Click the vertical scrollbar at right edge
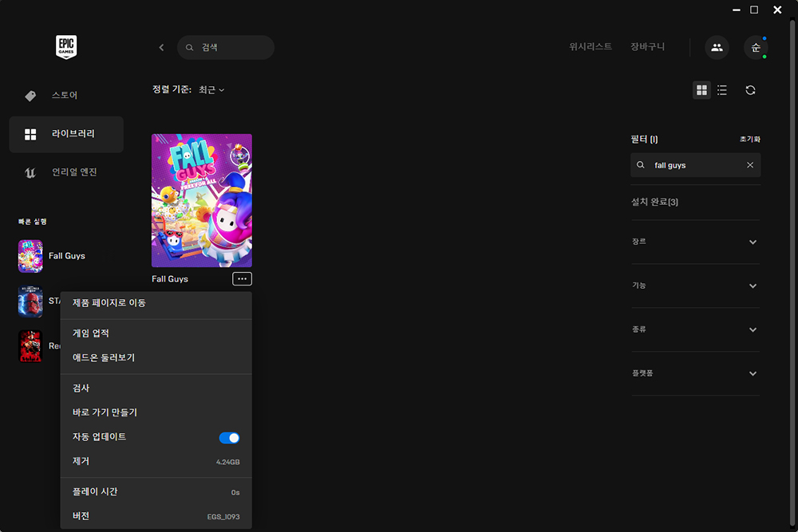798x532 pixels. click(792, 274)
